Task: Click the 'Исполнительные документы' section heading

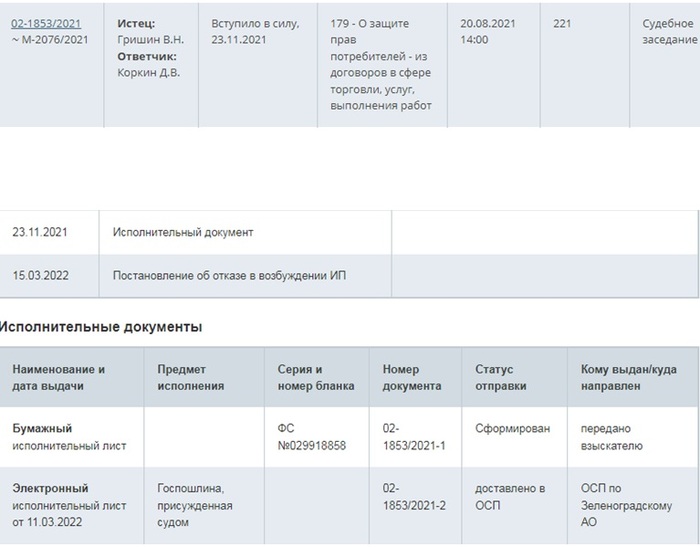Action: tap(101, 326)
